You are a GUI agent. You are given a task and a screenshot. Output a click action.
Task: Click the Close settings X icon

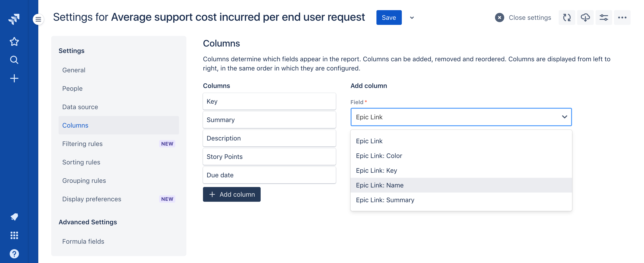point(499,18)
